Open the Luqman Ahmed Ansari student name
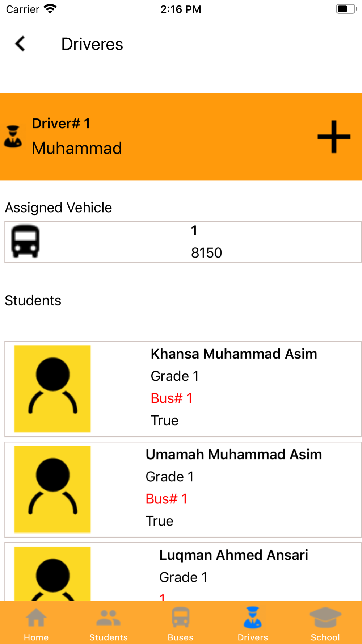The image size is (362, 644). click(234, 555)
